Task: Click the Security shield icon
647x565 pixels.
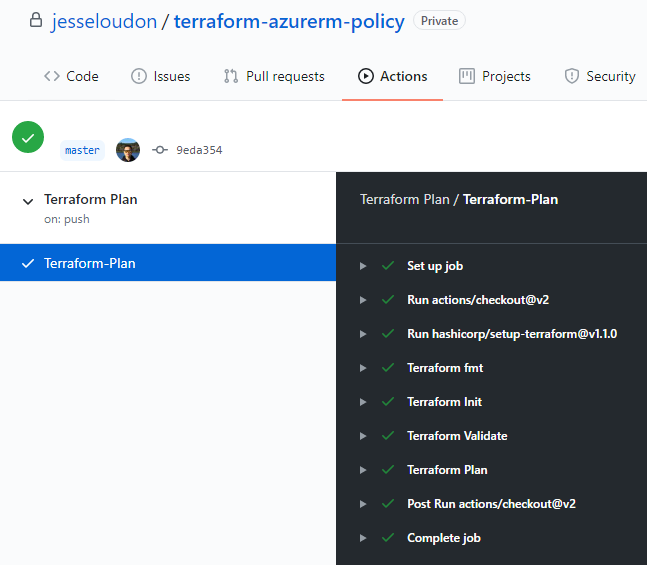Action: coord(572,76)
